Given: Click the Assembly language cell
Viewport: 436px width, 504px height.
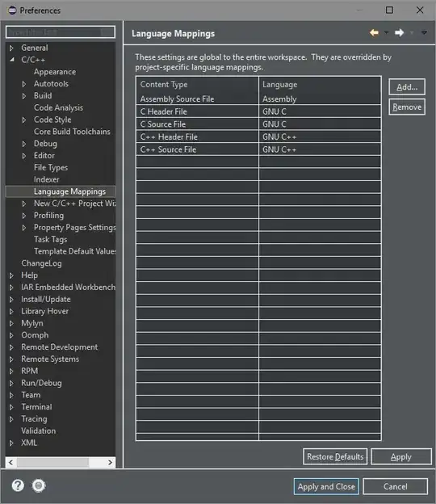Looking at the screenshot, I should (x=320, y=99).
